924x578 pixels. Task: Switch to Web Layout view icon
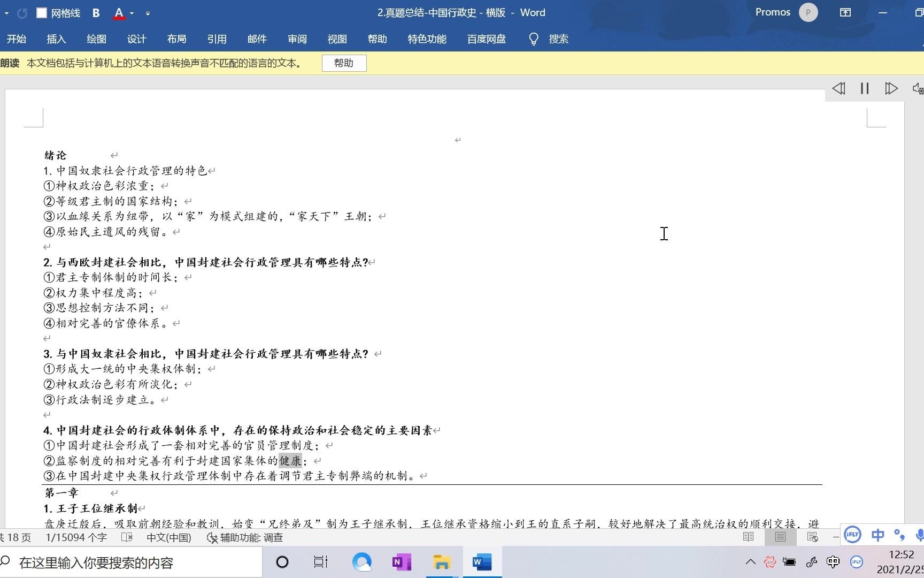[812, 537]
